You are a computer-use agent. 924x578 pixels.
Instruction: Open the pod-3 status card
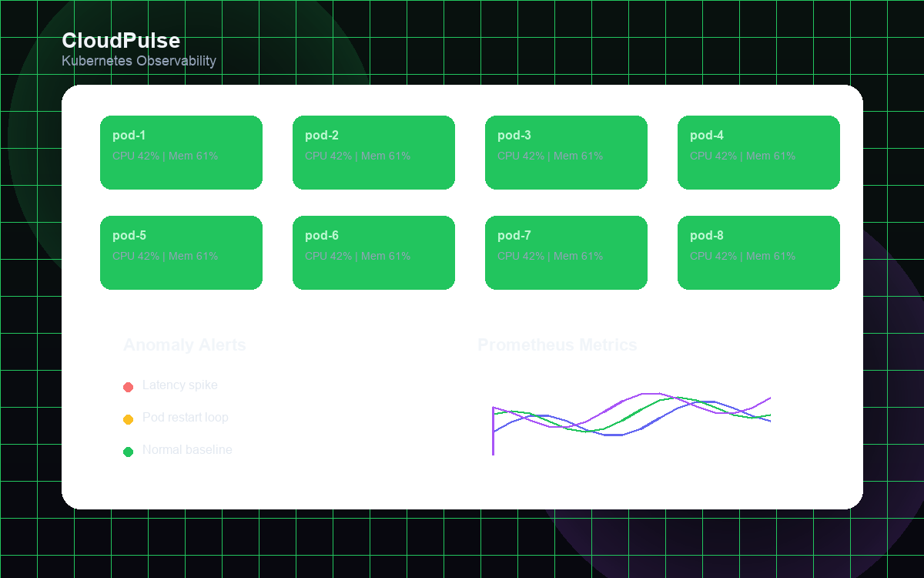pyautogui.click(x=566, y=153)
